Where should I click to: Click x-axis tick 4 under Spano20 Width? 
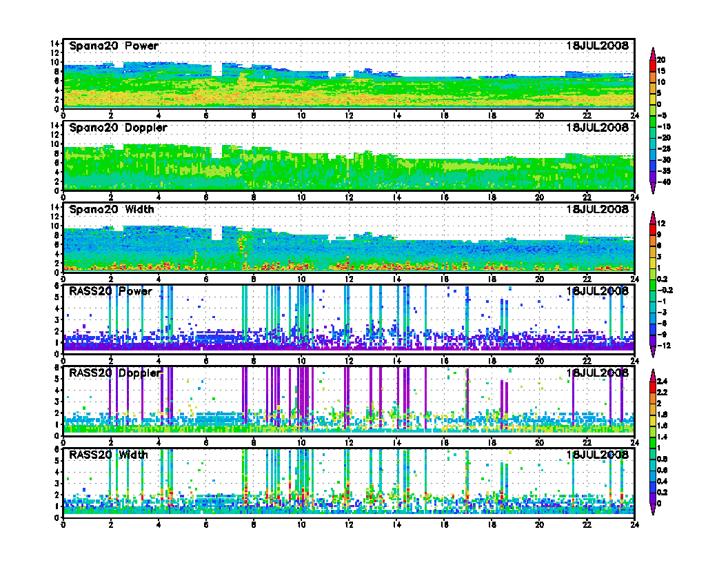coord(159,279)
